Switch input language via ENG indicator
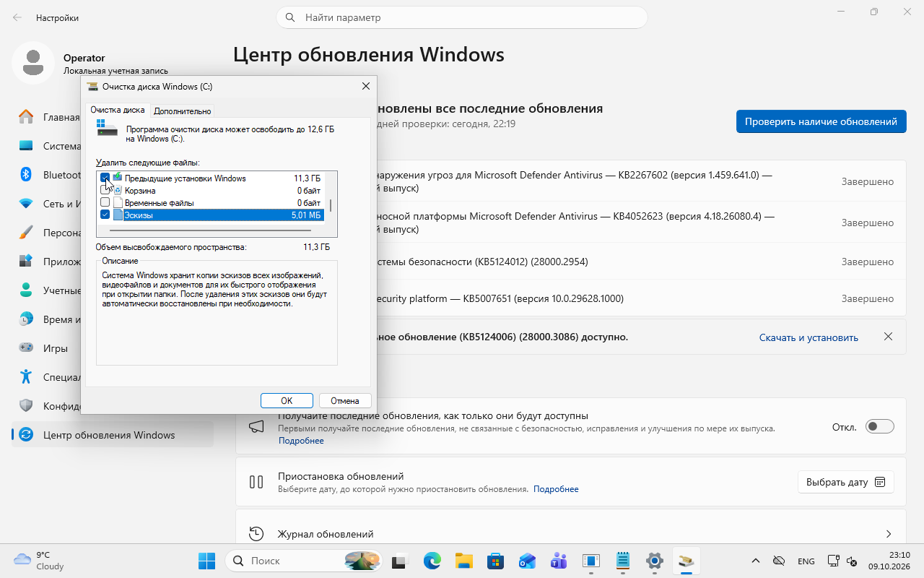This screenshot has height=578, width=924. pos(806,561)
